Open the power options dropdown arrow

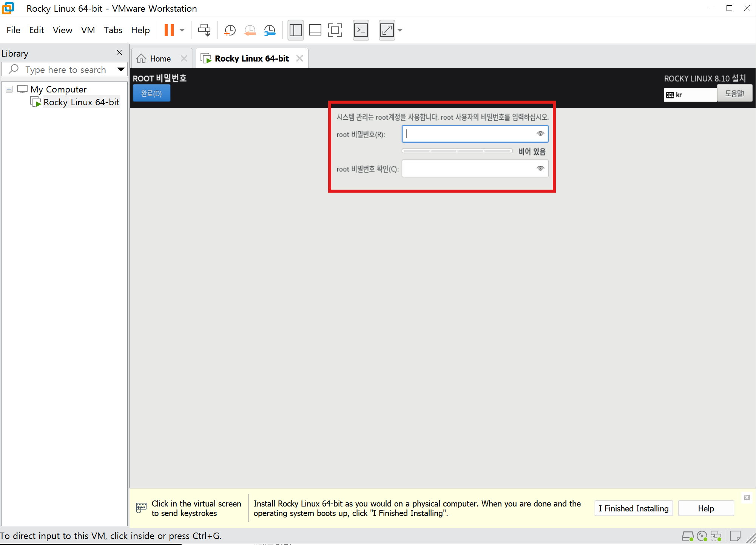182,30
